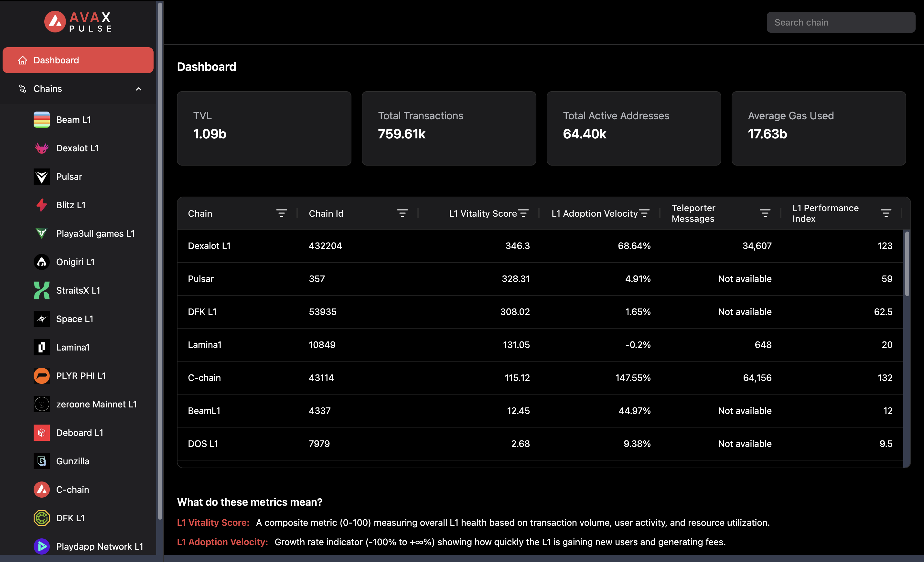Collapse the Chains list chevron
The width and height of the screenshot is (924, 562).
pyautogui.click(x=139, y=89)
